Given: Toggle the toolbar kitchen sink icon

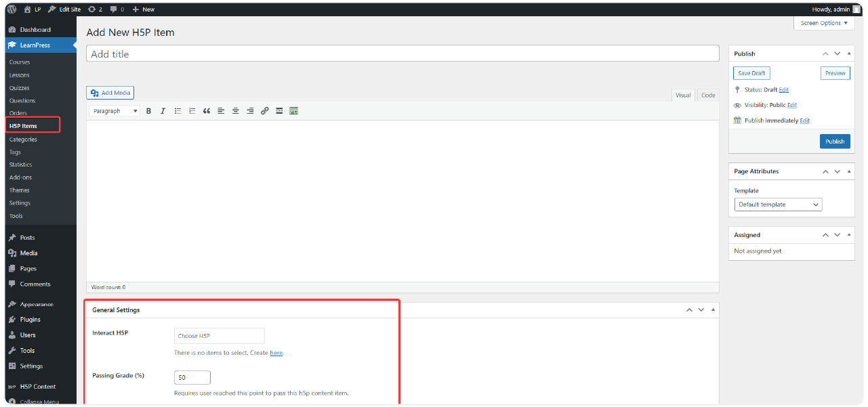Looking at the screenshot, I should 293,111.
